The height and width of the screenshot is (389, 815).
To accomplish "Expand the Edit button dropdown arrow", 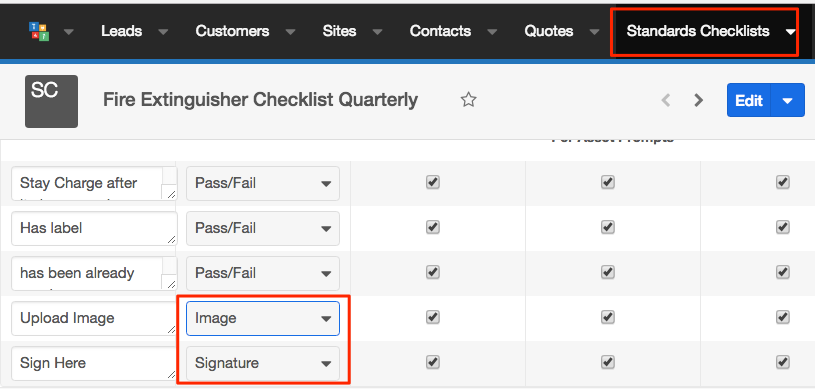I will point(787,100).
